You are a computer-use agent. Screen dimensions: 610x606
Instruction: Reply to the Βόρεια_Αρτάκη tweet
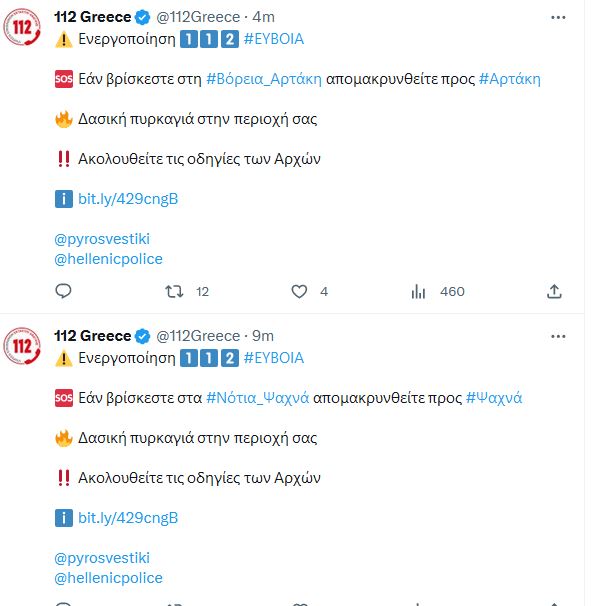pos(63,291)
